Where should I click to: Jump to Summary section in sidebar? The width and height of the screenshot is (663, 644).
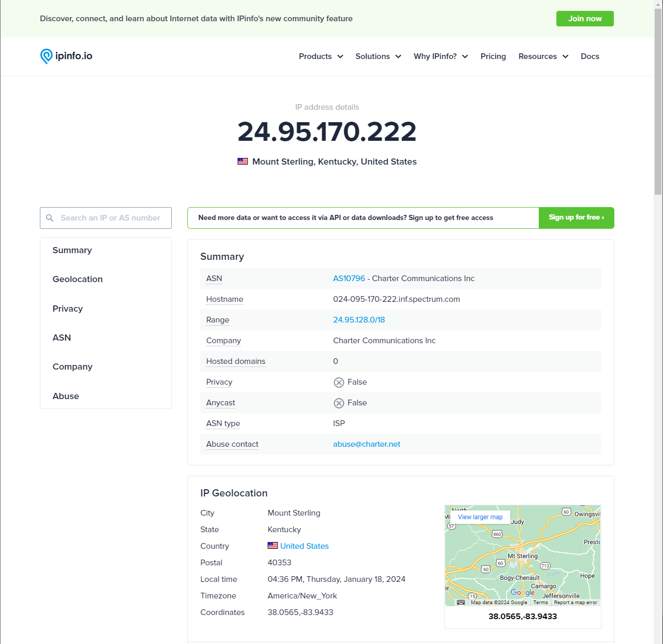[x=72, y=250]
